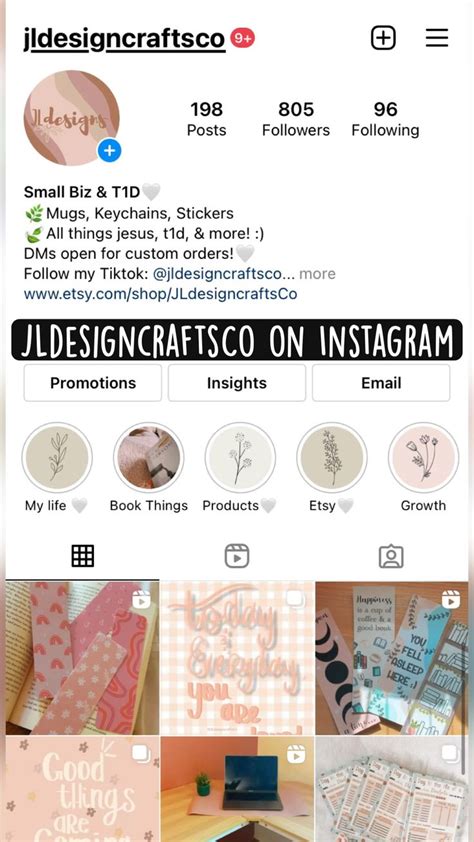Open the jldesigncraftsco username account switcher
474x842 pixels.
pos(124,39)
